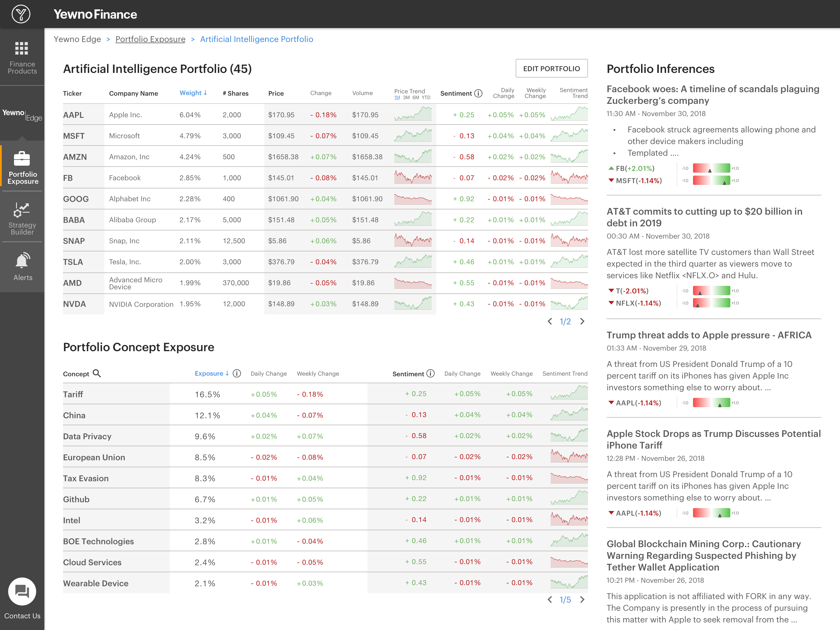Image resolution: width=840 pixels, height=630 pixels.
Task: Go to previous portfolio table page
Action: pos(550,321)
